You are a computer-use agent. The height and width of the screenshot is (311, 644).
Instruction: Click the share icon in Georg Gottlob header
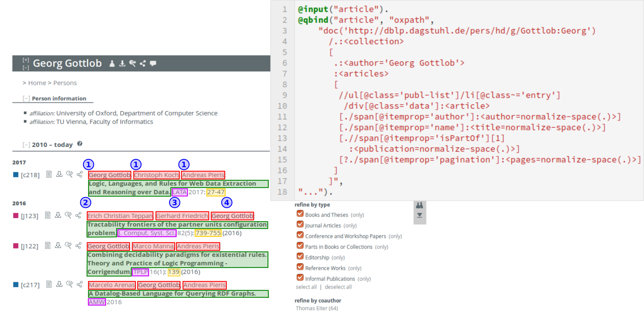143,63
